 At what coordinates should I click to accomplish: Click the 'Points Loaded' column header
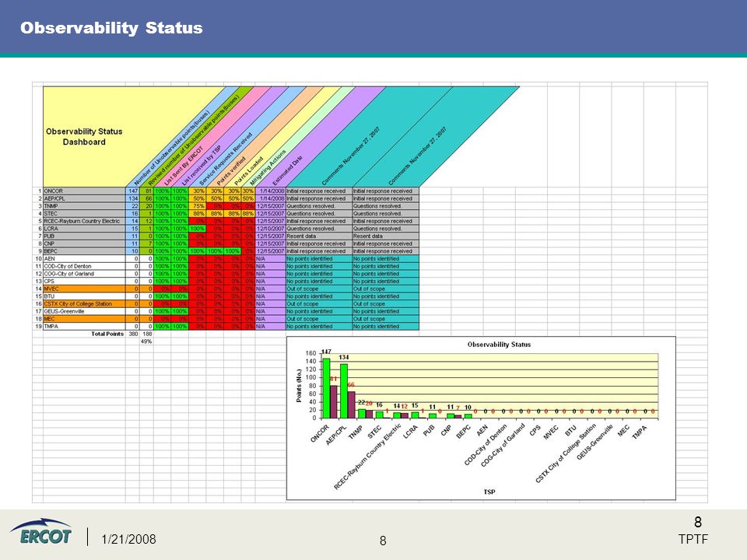[x=248, y=171]
